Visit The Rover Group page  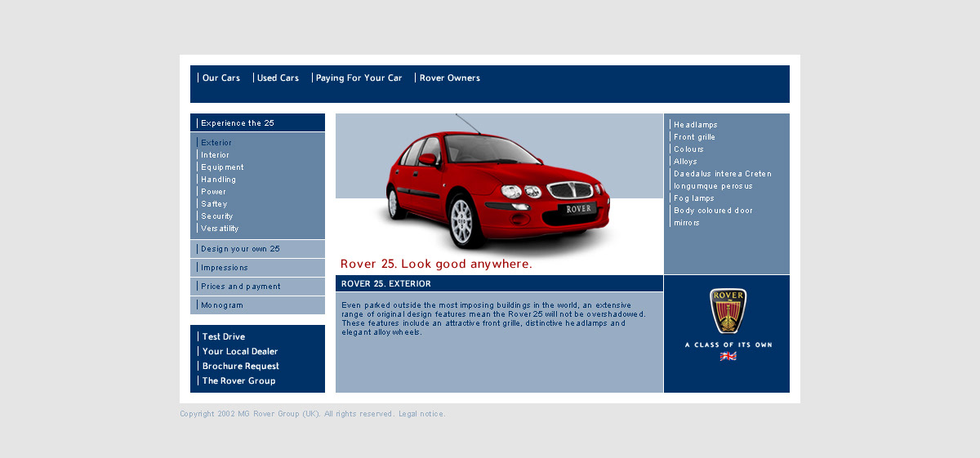pyautogui.click(x=238, y=381)
